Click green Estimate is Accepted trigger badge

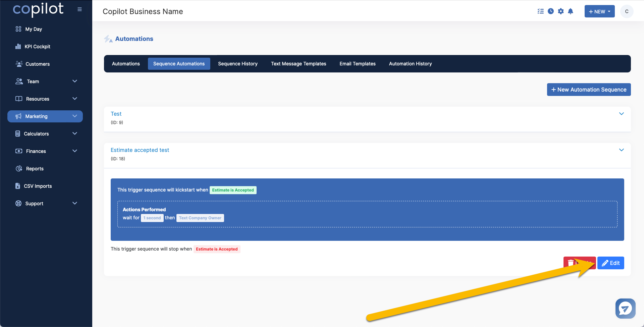coord(233,190)
